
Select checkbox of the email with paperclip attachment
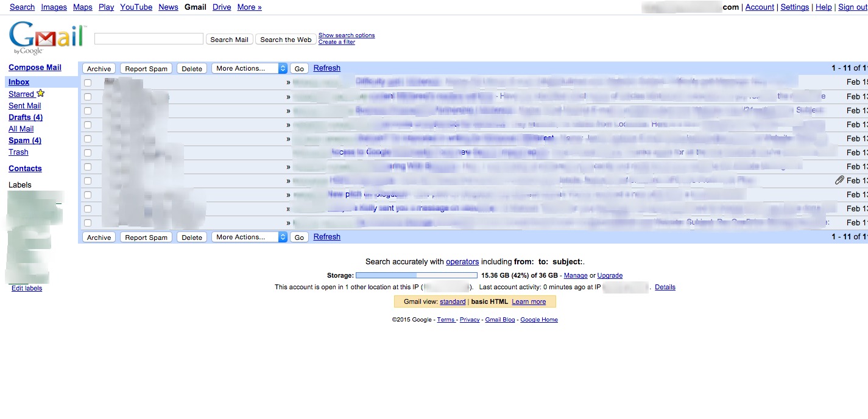coord(88,180)
